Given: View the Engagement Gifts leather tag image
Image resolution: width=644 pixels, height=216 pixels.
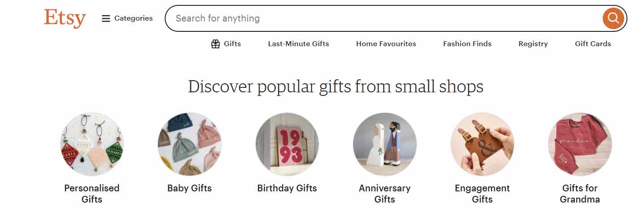Looking at the screenshot, I should pos(482,144).
